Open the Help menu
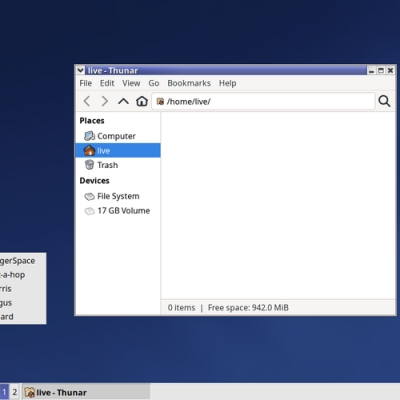This screenshot has width=400, height=400. click(x=228, y=83)
